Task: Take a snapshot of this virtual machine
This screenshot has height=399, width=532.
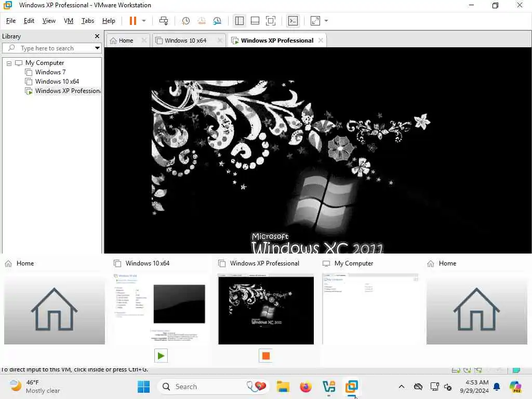Action: point(185,21)
